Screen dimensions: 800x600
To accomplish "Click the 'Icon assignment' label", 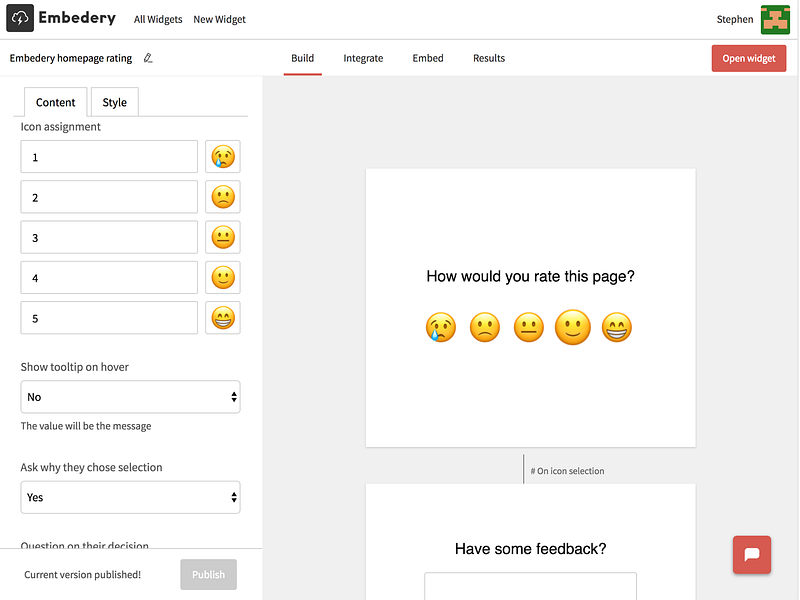I will click(x=61, y=127).
